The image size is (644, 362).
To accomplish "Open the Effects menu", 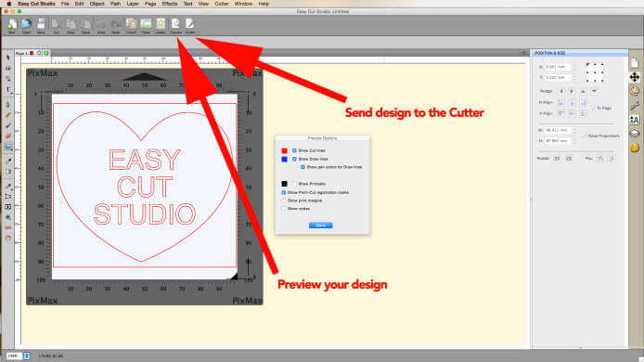I will click(170, 4).
